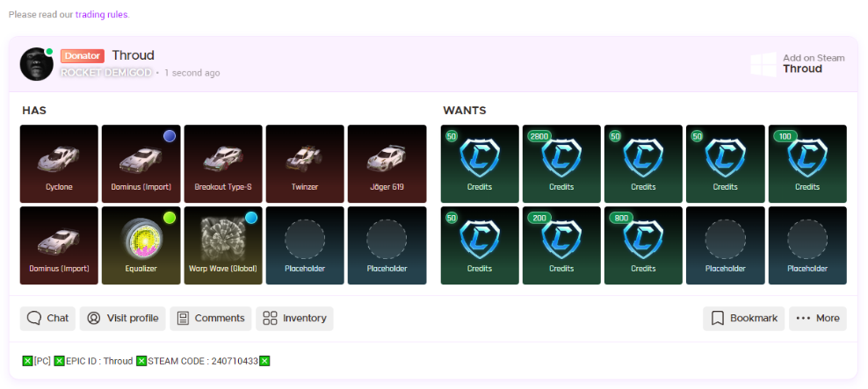Click the Visit profile button
This screenshot has width=868, height=389.
tap(122, 318)
